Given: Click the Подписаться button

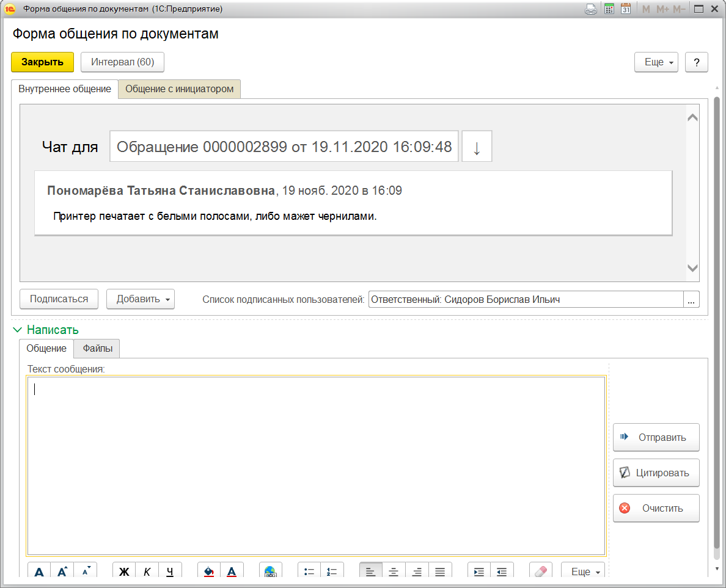Looking at the screenshot, I should tap(59, 299).
